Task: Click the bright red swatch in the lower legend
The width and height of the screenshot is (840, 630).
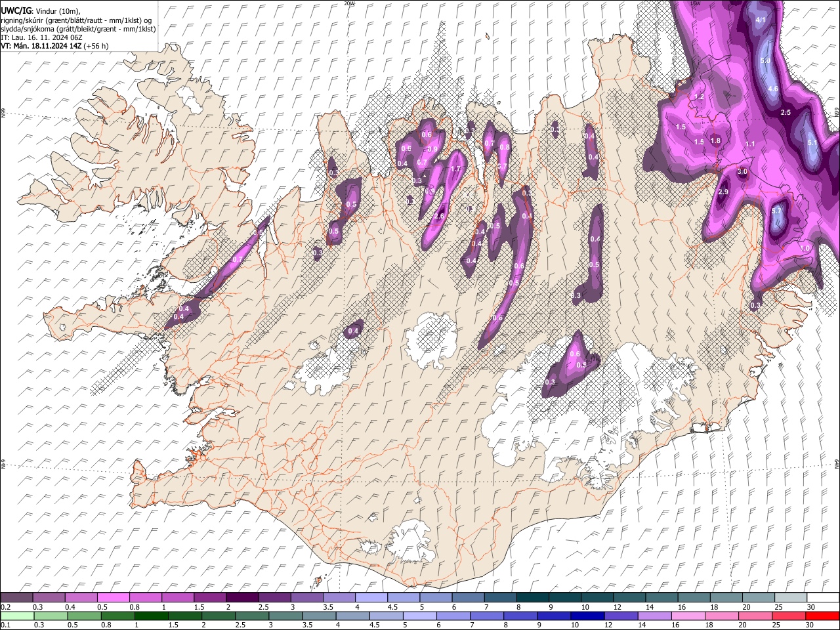Action: point(824,616)
